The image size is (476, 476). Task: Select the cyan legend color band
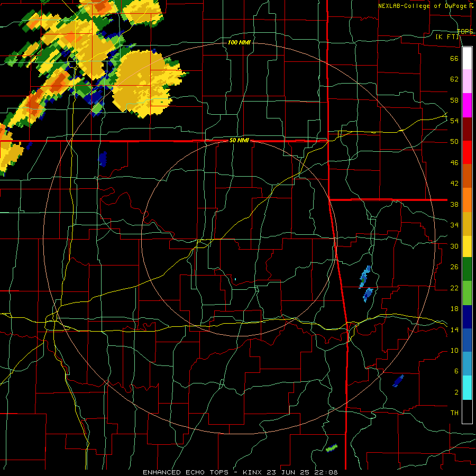click(x=467, y=388)
